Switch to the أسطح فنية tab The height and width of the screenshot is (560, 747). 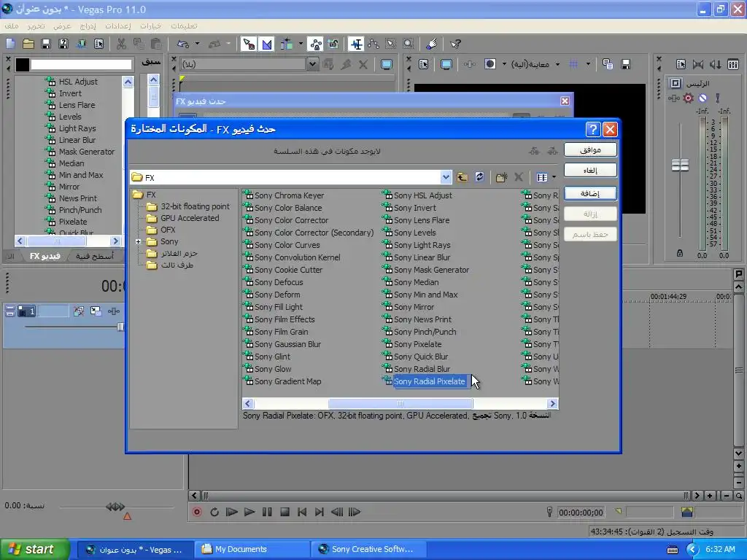[95, 256]
